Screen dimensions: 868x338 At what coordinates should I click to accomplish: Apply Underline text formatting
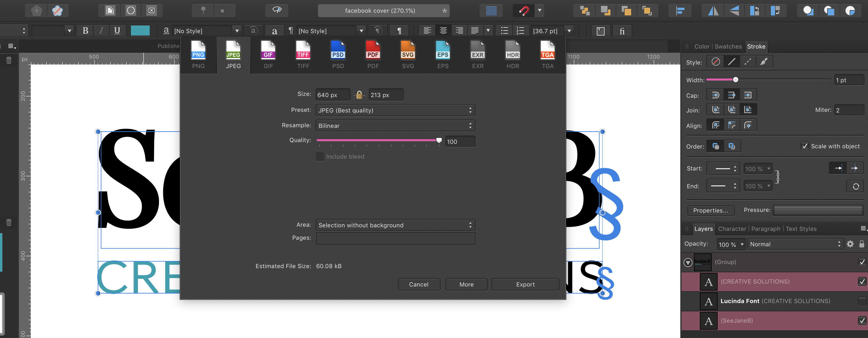(x=117, y=31)
